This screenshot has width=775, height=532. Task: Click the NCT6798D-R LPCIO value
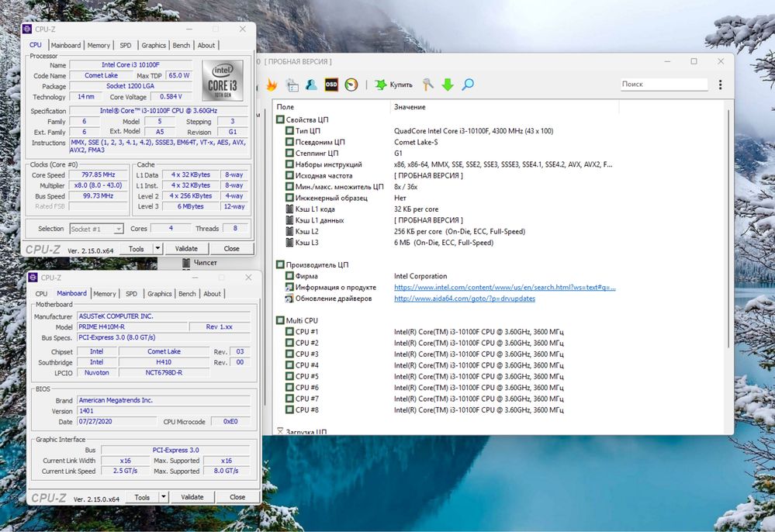pos(164,372)
